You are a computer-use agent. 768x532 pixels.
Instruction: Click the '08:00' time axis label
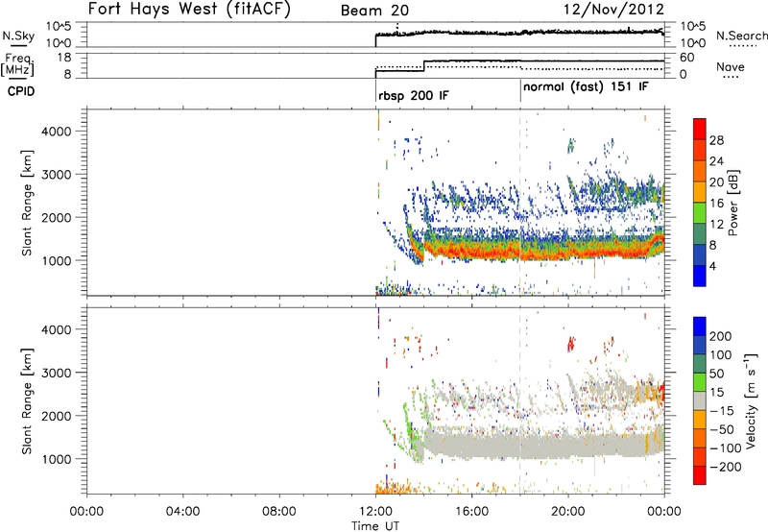click(x=279, y=512)
